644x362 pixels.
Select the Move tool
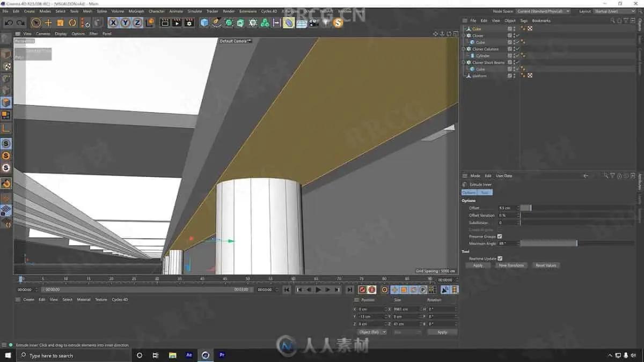click(x=48, y=23)
